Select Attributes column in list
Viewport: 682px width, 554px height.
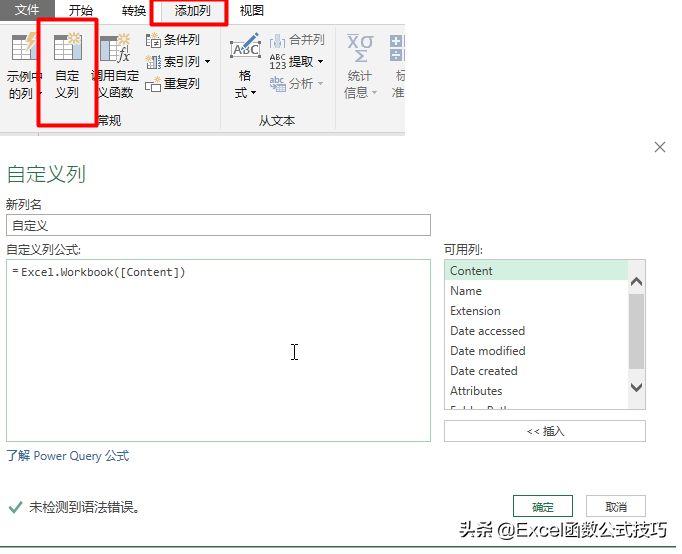(x=536, y=390)
